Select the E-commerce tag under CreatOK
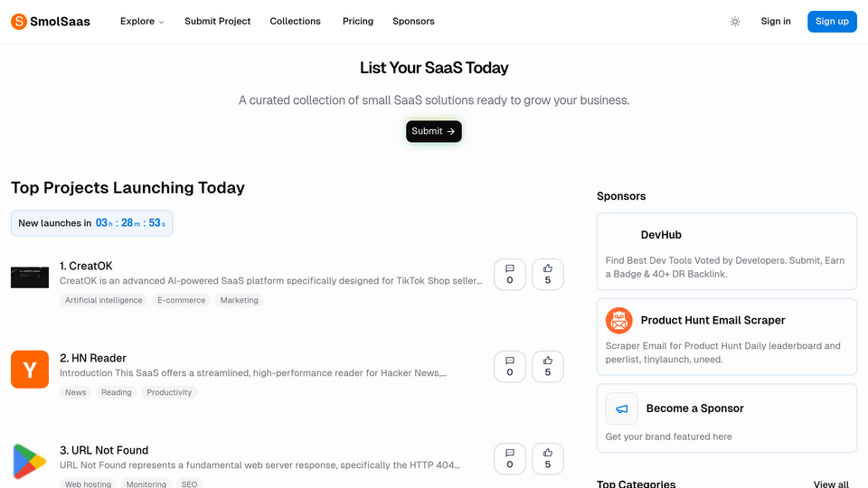Image resolution: width=868 pixels, height=488 pixels. click(x=181, y=300)
